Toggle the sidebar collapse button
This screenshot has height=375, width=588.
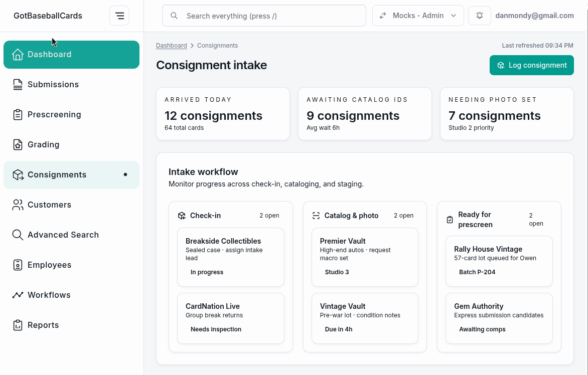click(x=119, y=16)
